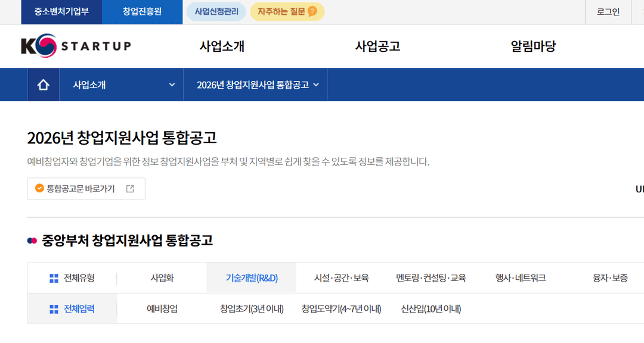This screenshot has width=644, height=343.
Task: Click the orange check icon on 통합공고문 바로가기
Action: (x=39, y=188)
